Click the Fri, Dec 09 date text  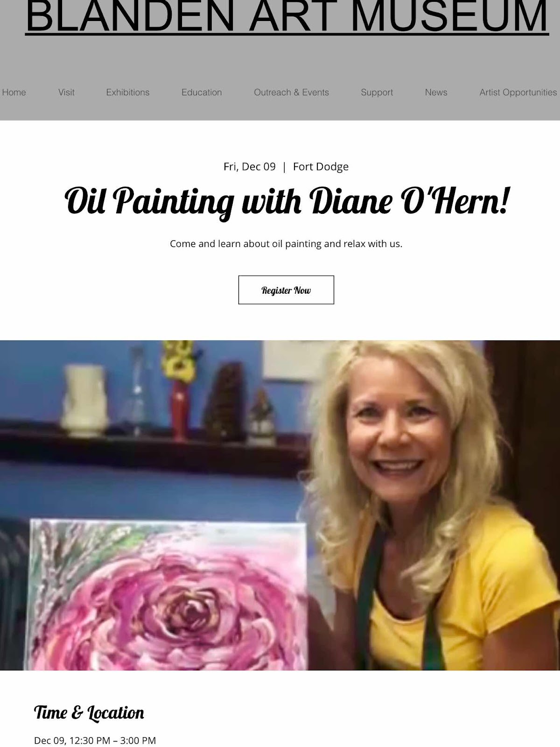250,167
